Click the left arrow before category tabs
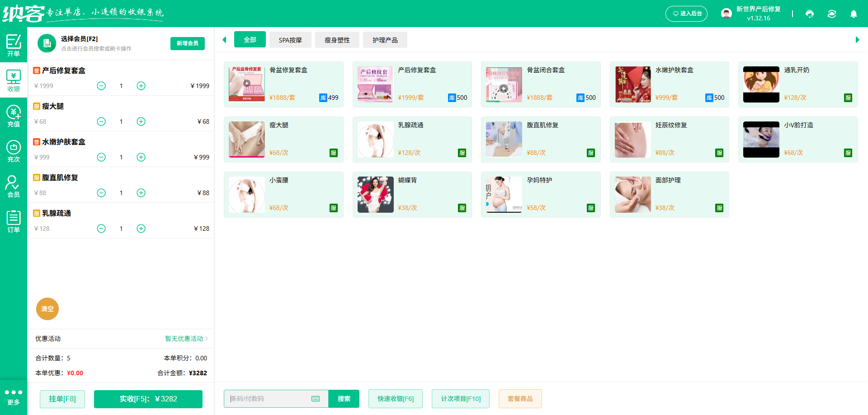 point(225,40)
